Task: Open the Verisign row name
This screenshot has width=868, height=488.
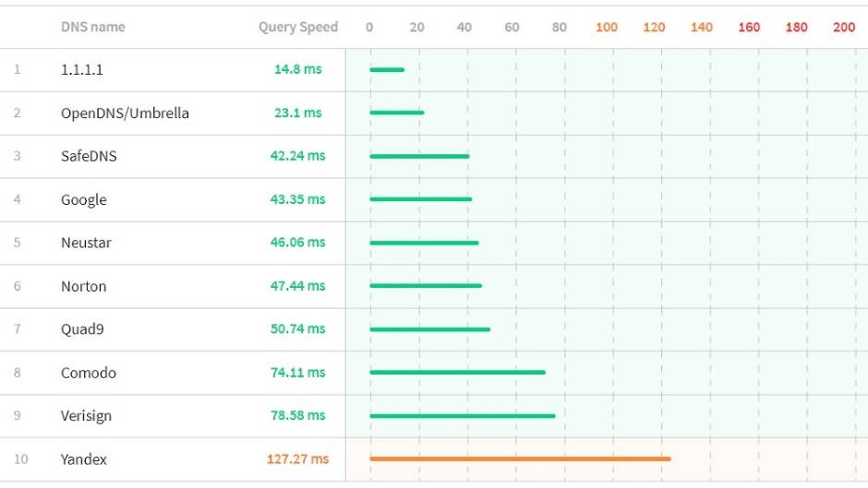Action: [86, 416]
